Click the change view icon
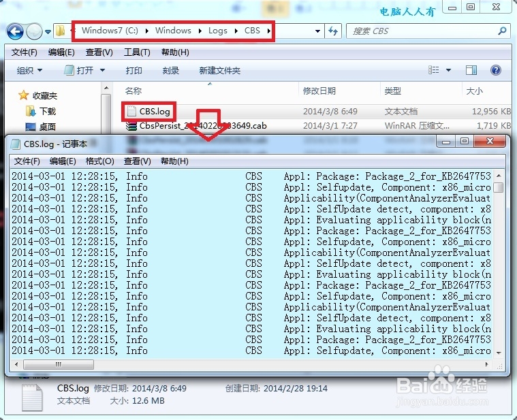 click(x=434, y=70)
